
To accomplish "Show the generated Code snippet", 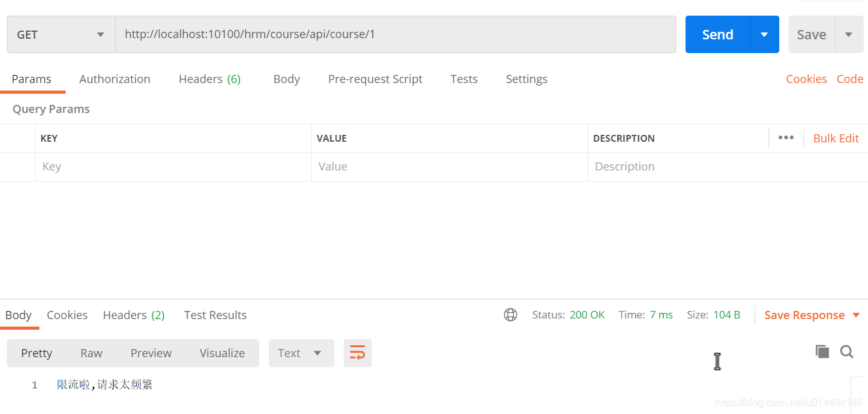I will click(850, 79).
